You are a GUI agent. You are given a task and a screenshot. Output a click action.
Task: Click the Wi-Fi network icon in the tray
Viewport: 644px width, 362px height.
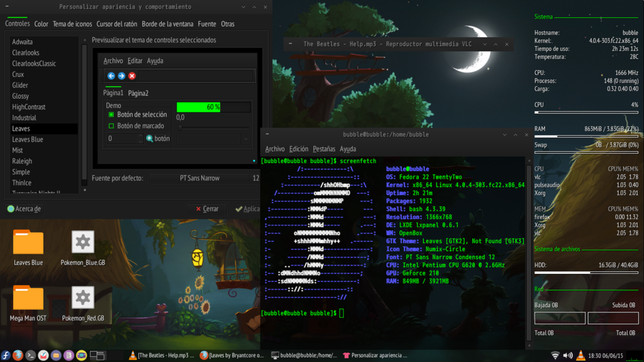coord(555,356)
